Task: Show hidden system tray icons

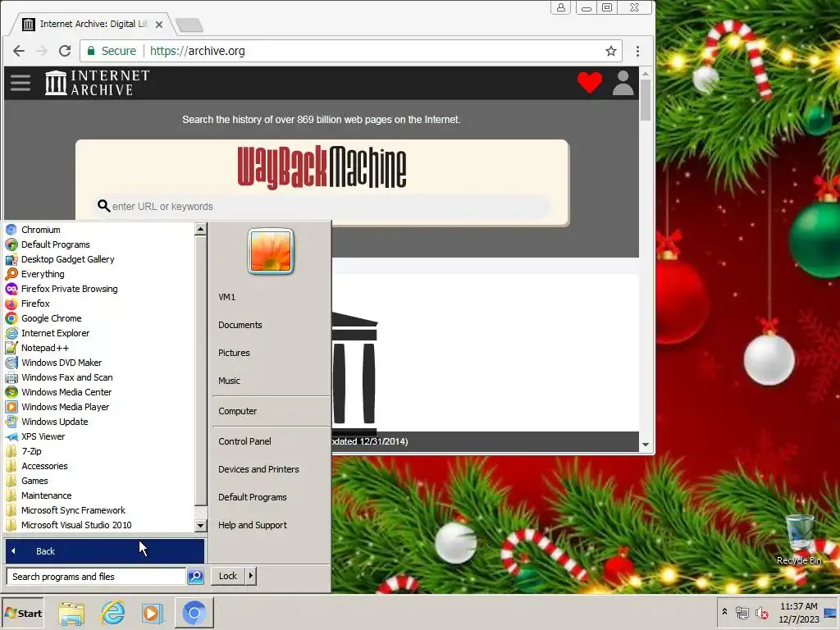Action: 724,612
